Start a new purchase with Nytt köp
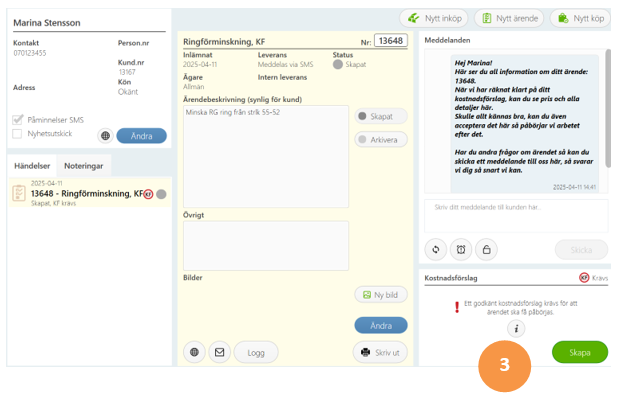Image resolution: width=630 pixels, height=397 pixels. click(580, 18)
